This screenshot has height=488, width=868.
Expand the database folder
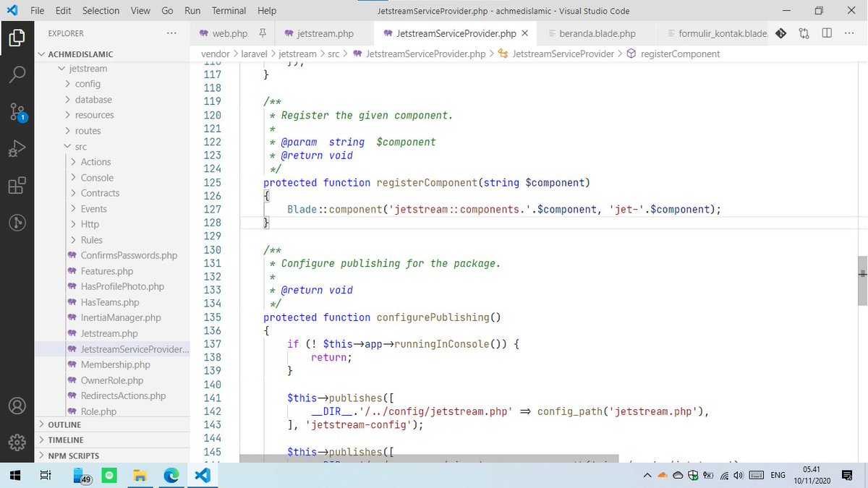pyautogui.click(x=68, y=100)
